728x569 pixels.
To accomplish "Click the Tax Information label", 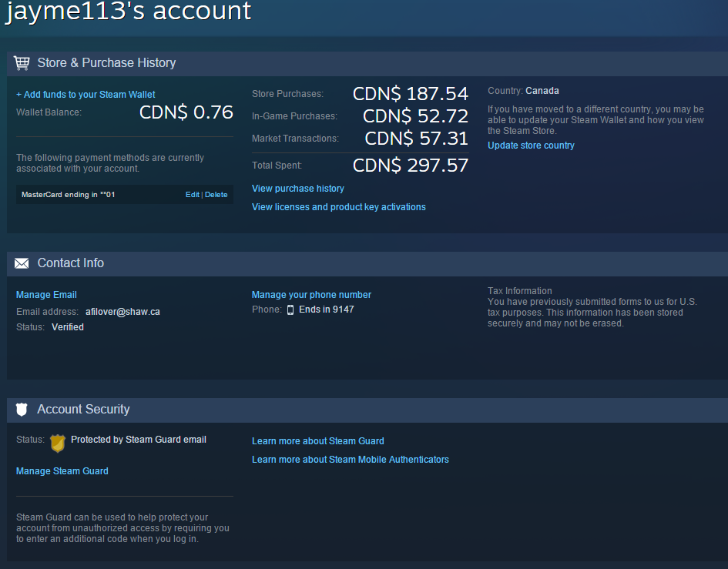I will click(x=519, y=291).
